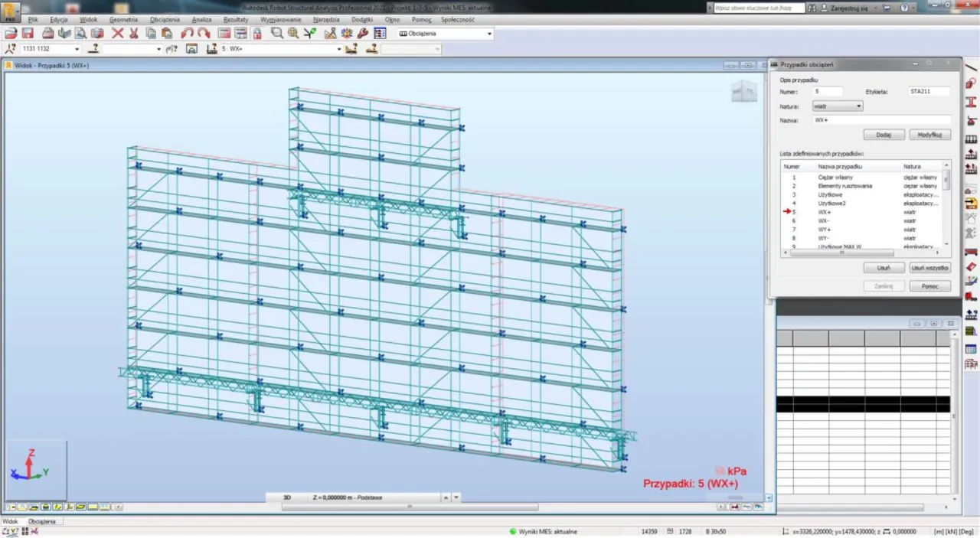980x538 pixels.
Task: Click the Usuń wszystko button
Action: coord(929,268)
